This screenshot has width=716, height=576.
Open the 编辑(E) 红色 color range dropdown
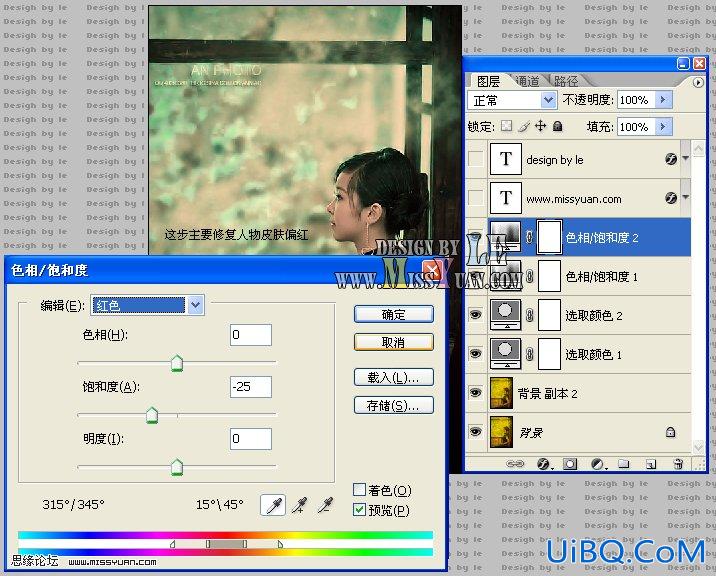tap(195, 305)
